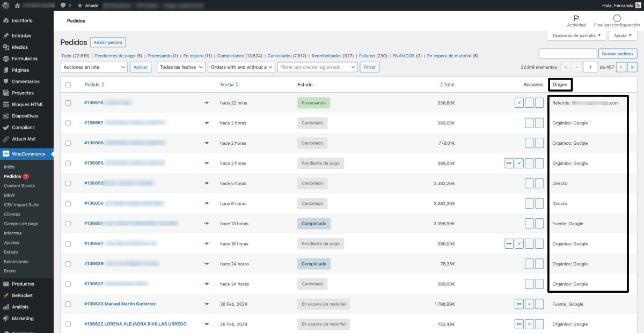The image size is (644, 333).
Task: Check the row checkbox of order #136633
Action: (x=68, y=304)
